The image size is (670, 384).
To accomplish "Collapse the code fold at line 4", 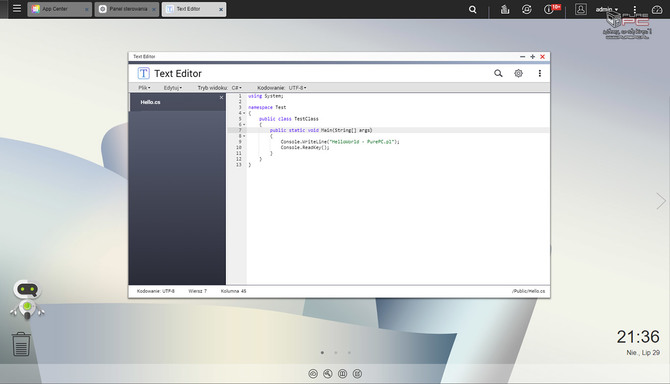I will coord(244,113).
